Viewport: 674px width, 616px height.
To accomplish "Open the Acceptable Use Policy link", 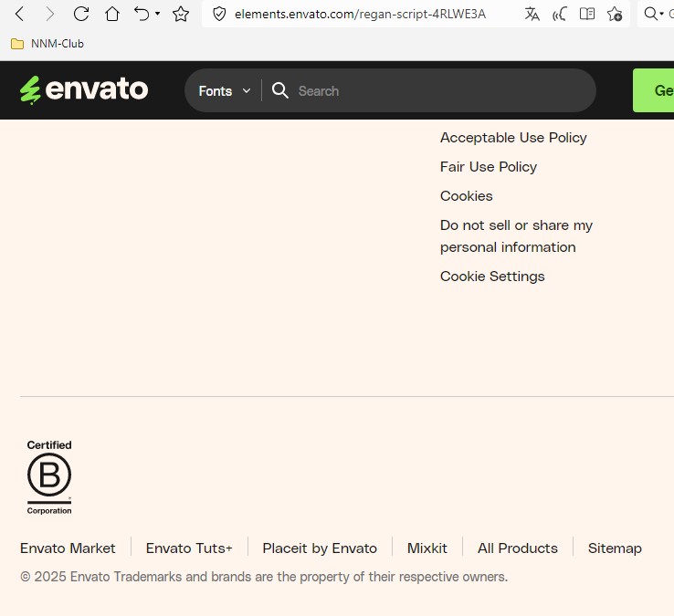I will (x=513, y=138).
